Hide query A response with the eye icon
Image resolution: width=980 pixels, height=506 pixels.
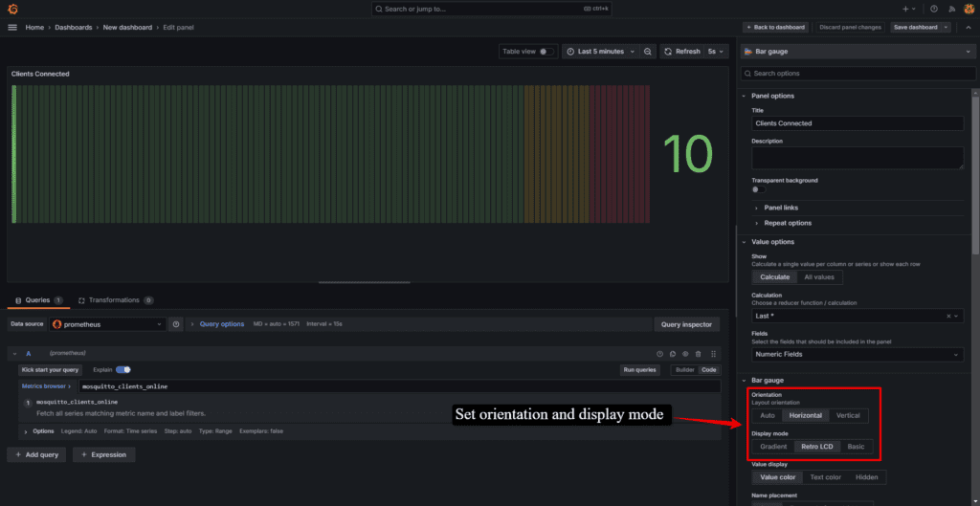(685, 354)
